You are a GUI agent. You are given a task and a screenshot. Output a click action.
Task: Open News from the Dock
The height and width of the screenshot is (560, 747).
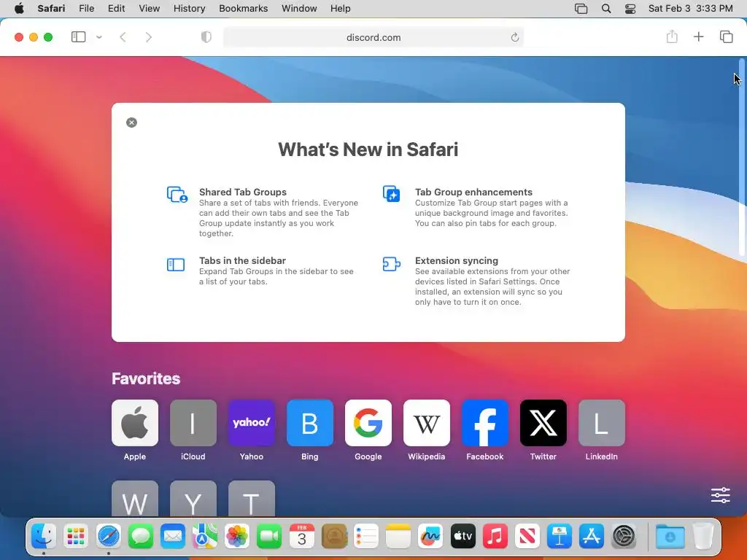527,537
